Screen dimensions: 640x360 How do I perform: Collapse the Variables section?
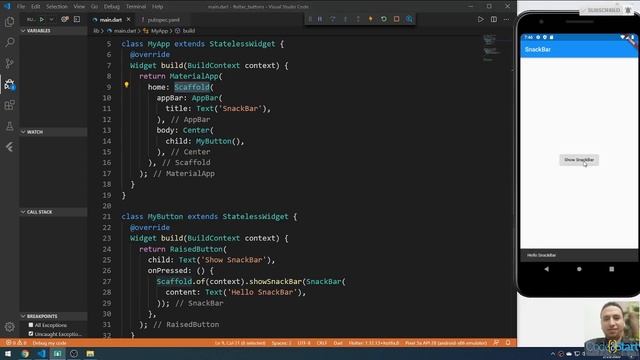coord(53,31)
